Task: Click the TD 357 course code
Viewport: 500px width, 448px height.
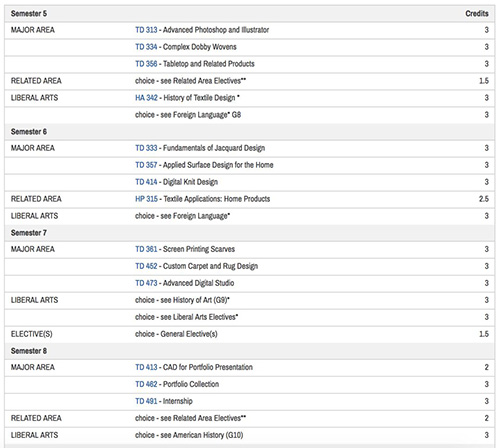Action: (x=146, y=165)
